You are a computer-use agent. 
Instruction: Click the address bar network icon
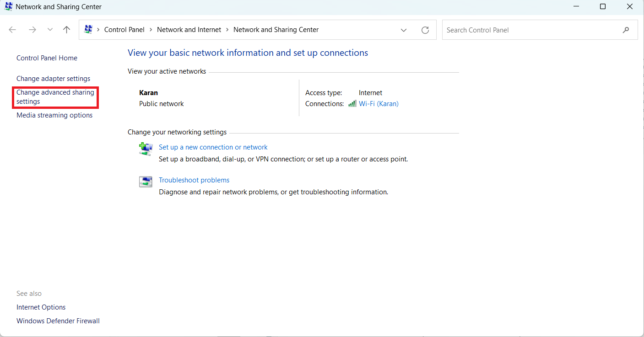(x=88, y=30)
